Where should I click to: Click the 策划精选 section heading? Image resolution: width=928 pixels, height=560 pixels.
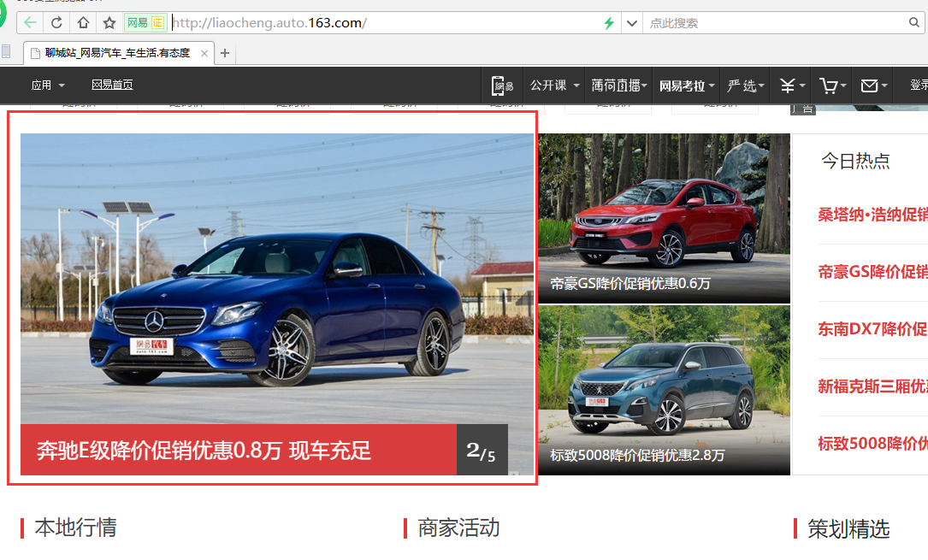(x=848, y=528)
